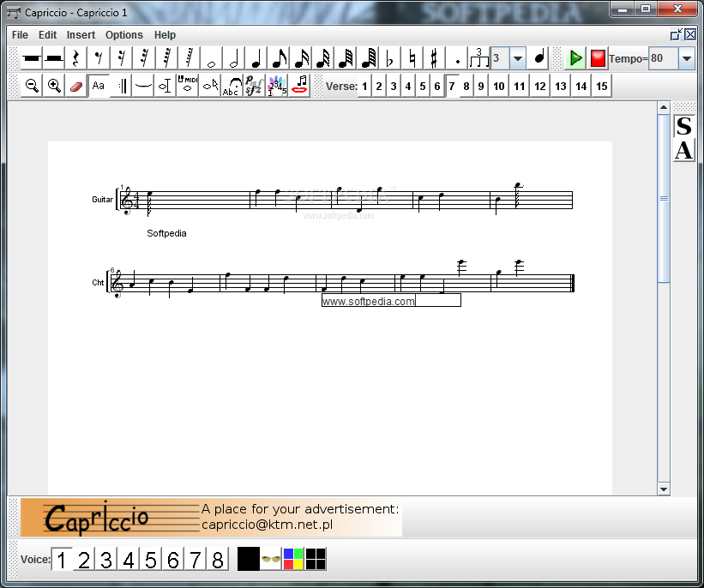The width and height of the screenshot is (704, 588).
Task: Click the black four-squares swatch
Action: [x=316, y=559]
